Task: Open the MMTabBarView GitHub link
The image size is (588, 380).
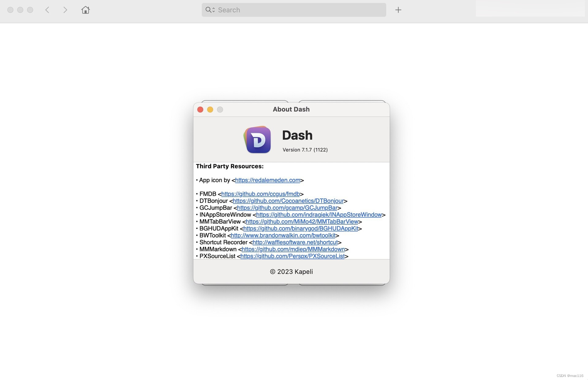Action: coord(302,222)
